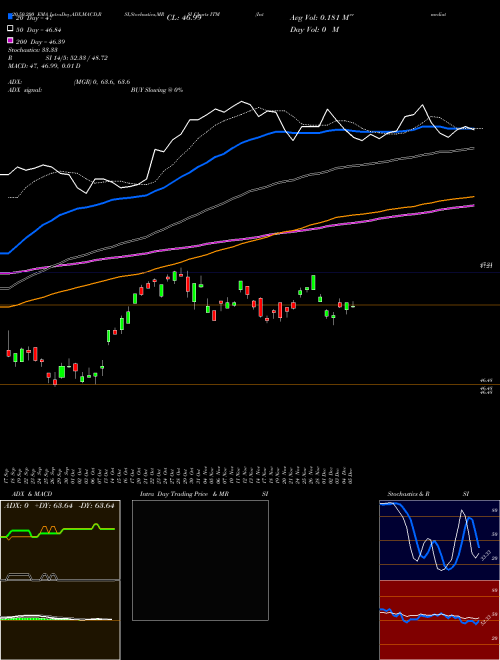Click the 'Intra Day Trading Price & MR' title

click(x=184, y=494)
